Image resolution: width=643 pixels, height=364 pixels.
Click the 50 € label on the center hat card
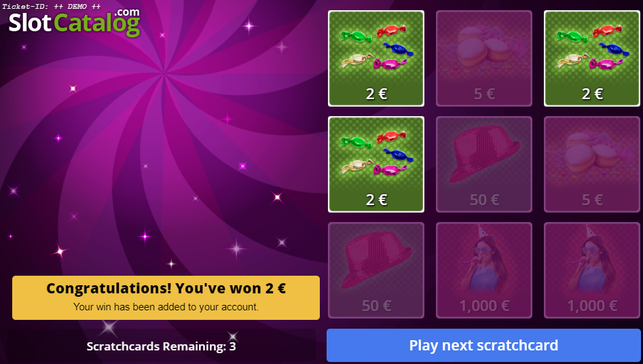click(484, 200)
